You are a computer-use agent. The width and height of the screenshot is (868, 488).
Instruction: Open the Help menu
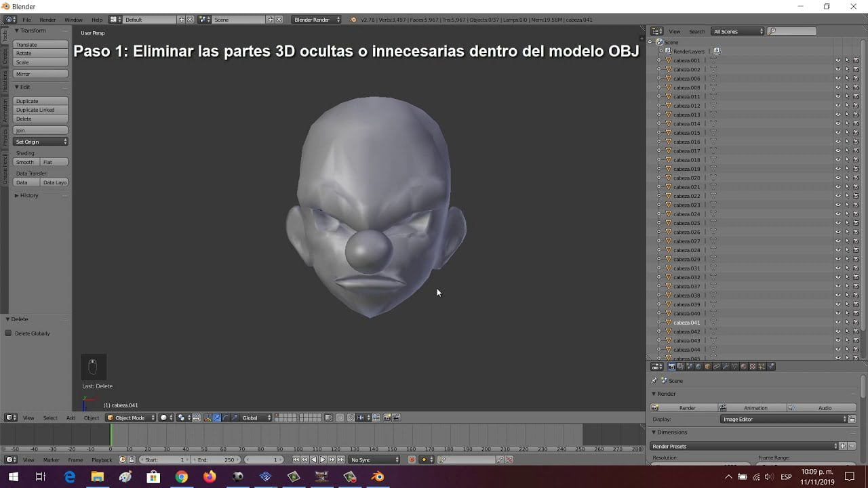pyautogui.click(x=97, y=20)
